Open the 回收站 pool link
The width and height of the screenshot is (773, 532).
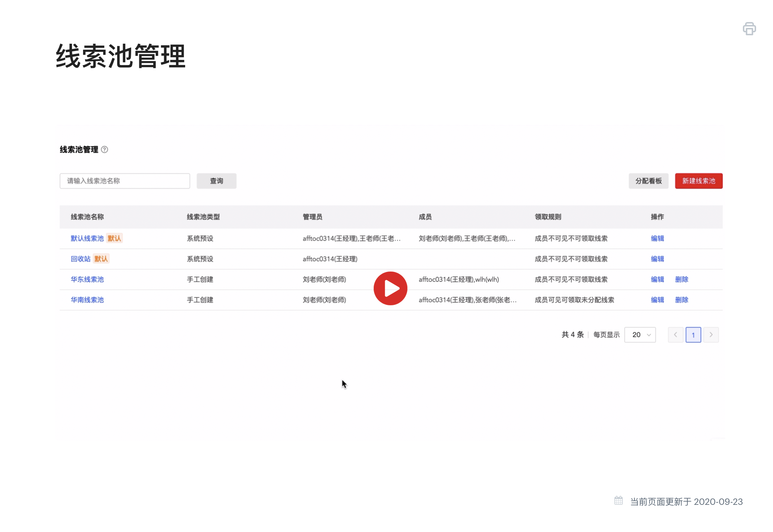tap(80, 259)
